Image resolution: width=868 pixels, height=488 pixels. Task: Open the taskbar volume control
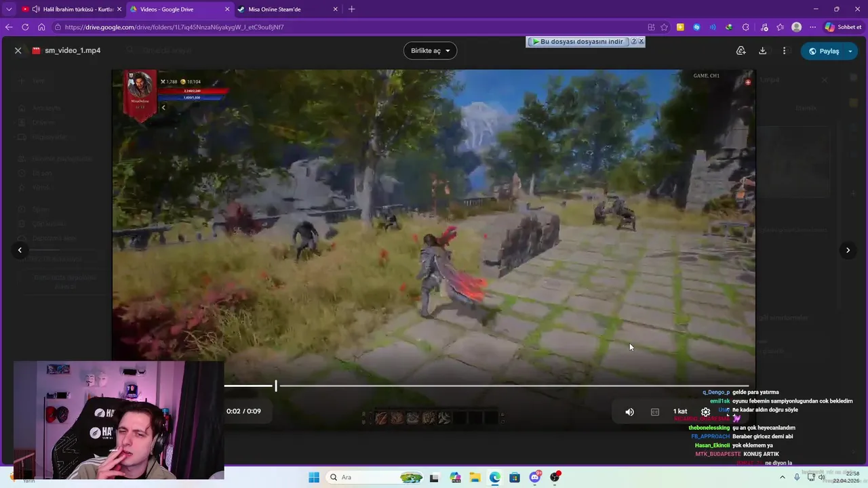coord(821,477)
